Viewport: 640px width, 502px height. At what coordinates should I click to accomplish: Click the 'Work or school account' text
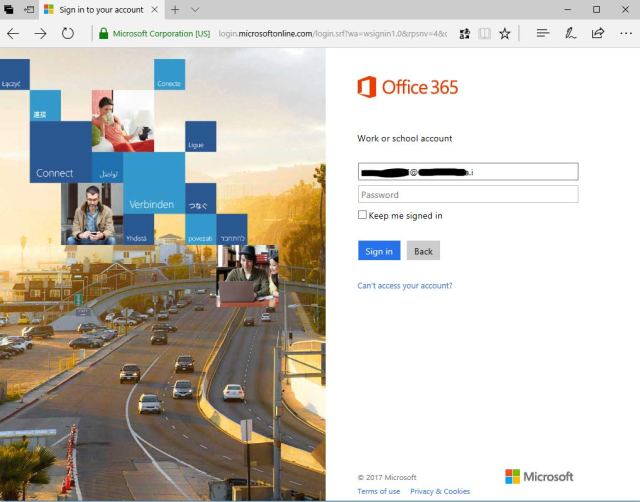[x=404, y=138]
